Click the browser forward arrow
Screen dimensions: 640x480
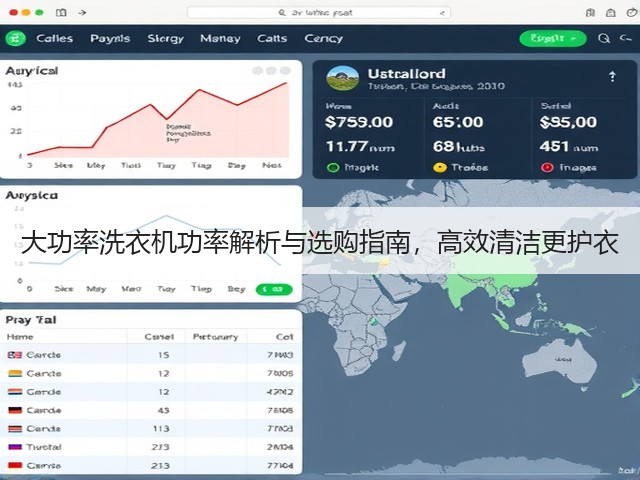pyautogui.click(x=82, y=13)
